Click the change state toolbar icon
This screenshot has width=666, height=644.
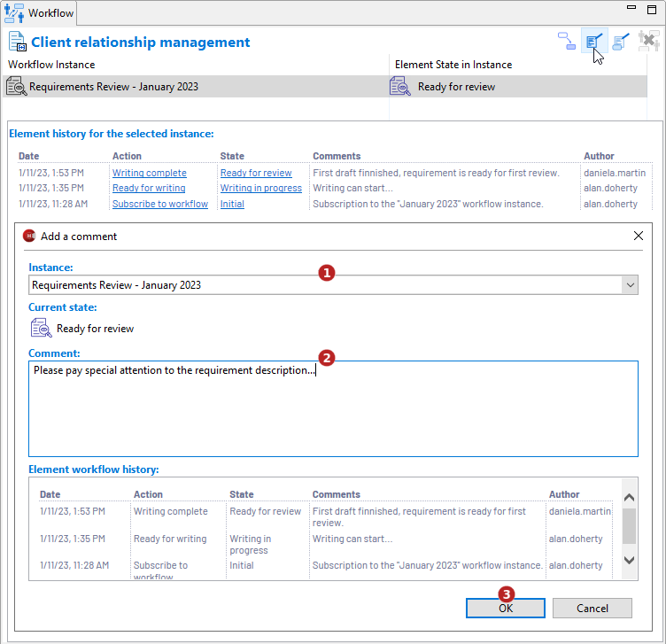(567, 42)
